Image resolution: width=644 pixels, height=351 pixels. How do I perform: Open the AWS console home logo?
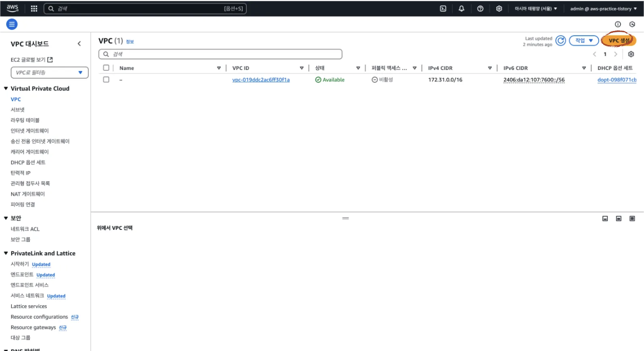[12, 8]
